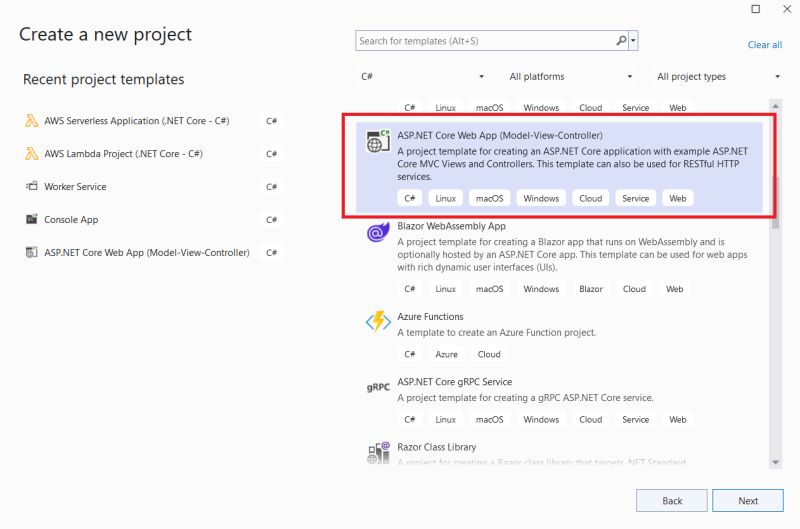The image size is (800, 529).
Task: Click Worker Service template icon
Action: click(x=32, y=186)
